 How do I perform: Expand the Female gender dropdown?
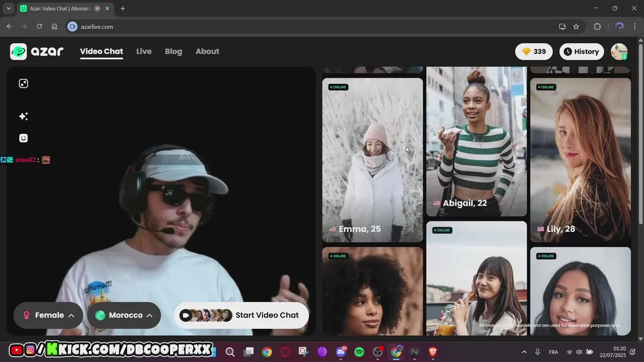coord(48,315)
